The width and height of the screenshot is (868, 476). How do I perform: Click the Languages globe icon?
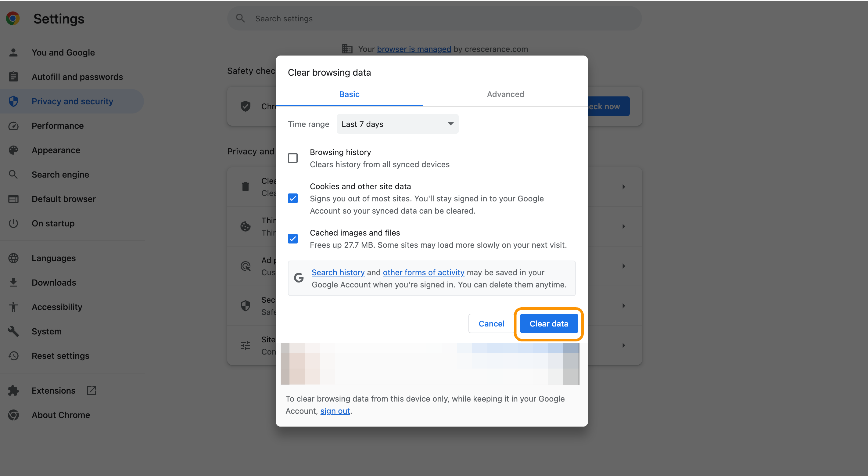13,258
